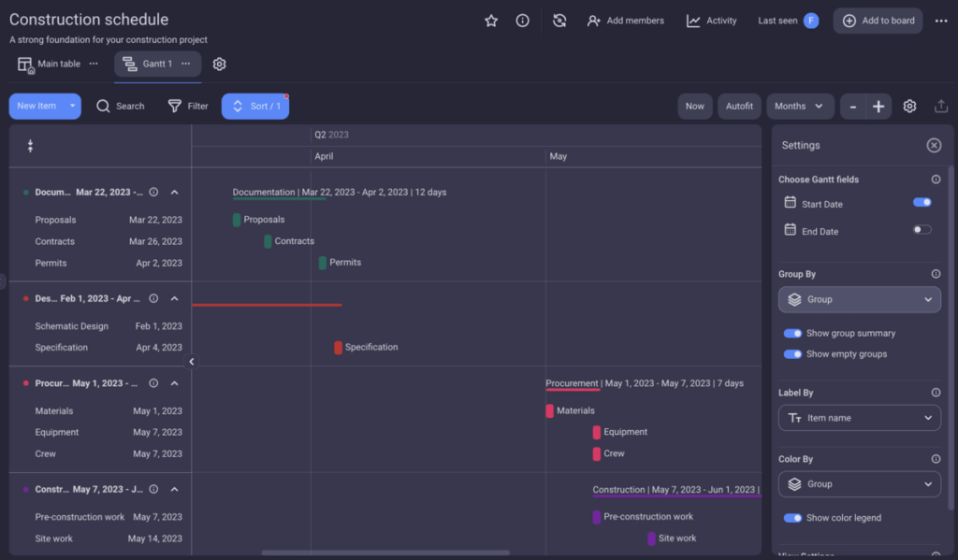This screenshot has width=958, height=560.
Task: Click the Autofit button
Action: (x=739, y=107)
